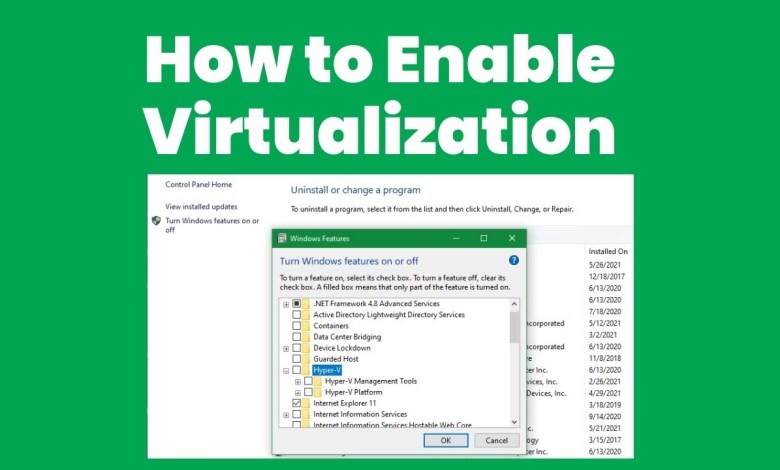Click the feature list scroll down arrow

[x=514, y=422]
